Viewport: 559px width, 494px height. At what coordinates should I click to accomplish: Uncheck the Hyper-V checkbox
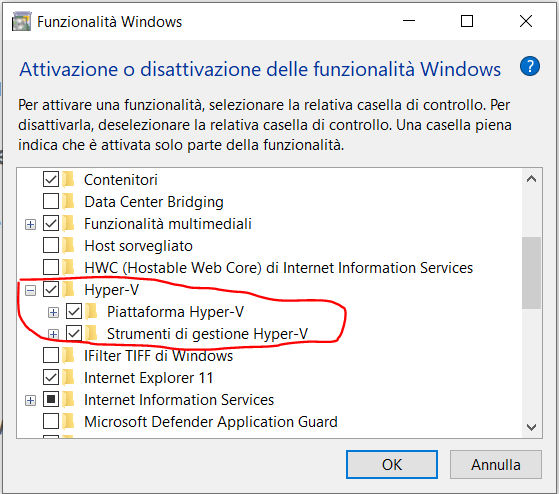click(x=51, y=289)
